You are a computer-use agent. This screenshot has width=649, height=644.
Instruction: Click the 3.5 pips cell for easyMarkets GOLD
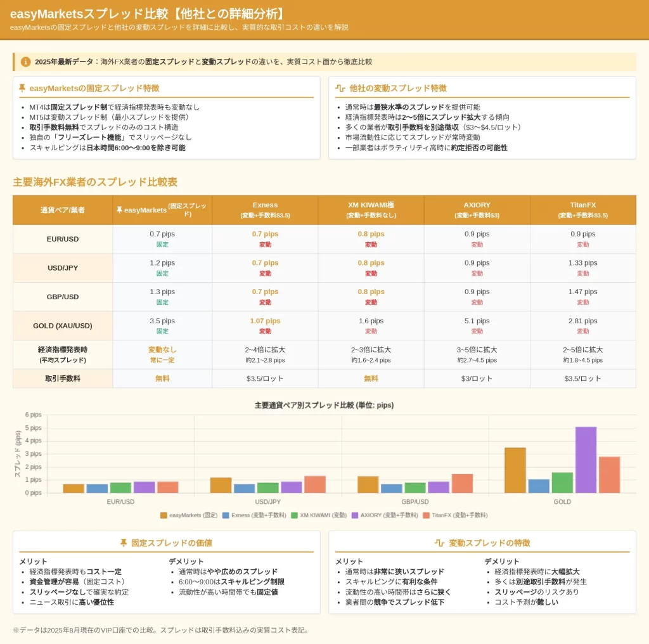tap(162, 326)
